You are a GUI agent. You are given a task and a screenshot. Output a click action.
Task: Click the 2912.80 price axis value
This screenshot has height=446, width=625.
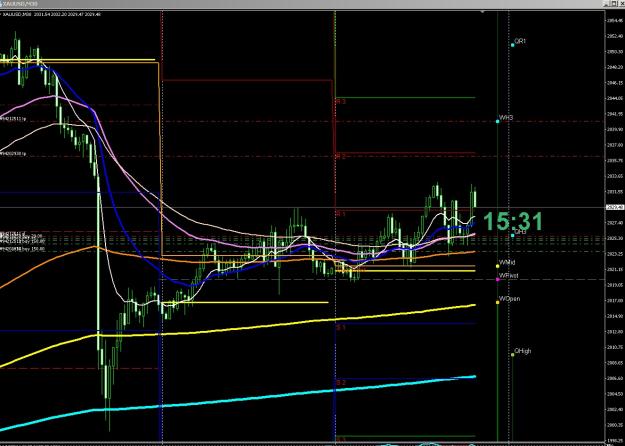pyautogui.click(x=615, y=332)
